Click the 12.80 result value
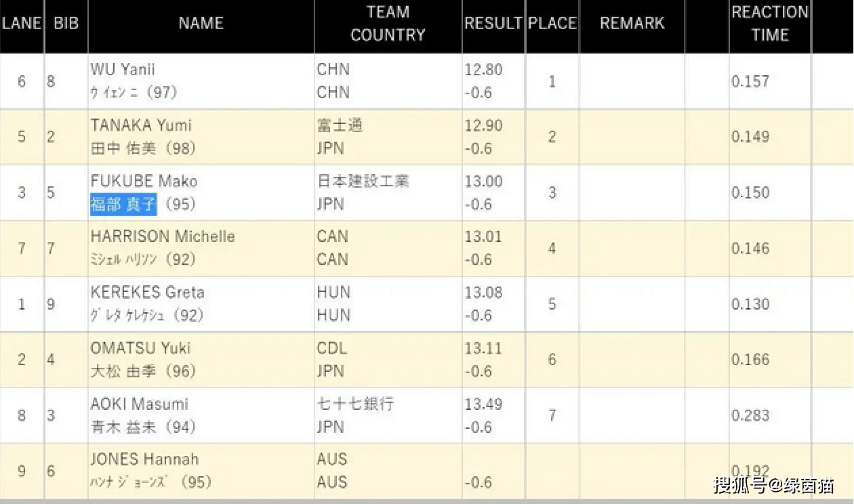This screenshot has width=854, height=504. click(483, 70)
